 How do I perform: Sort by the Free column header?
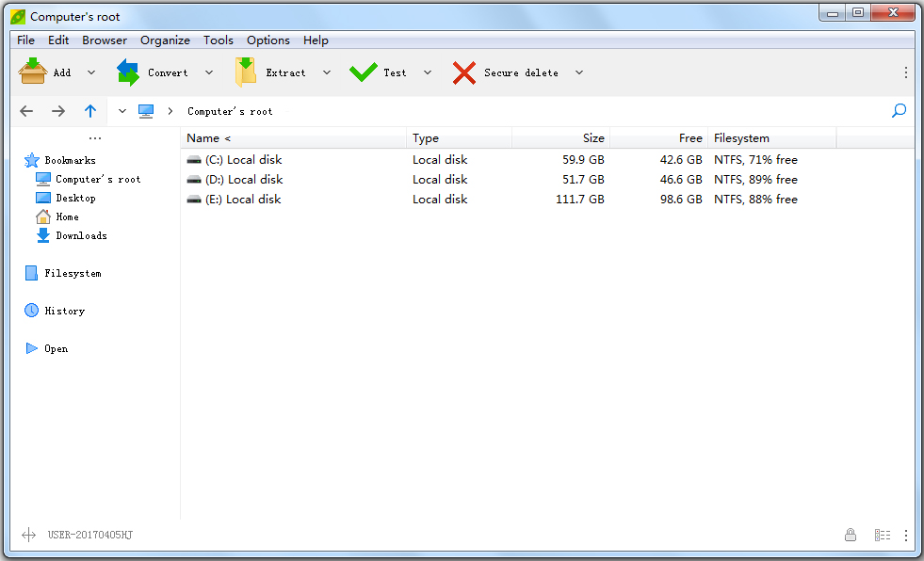[x=658, y=138]
